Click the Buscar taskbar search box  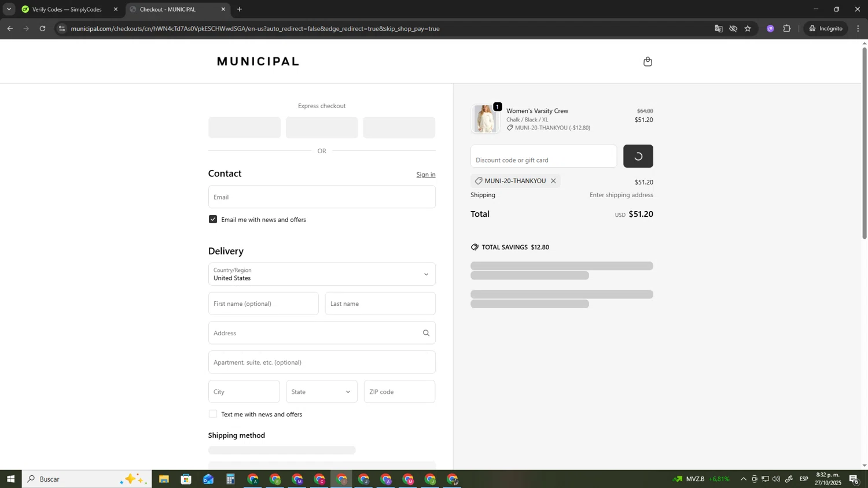click(87, 479)
